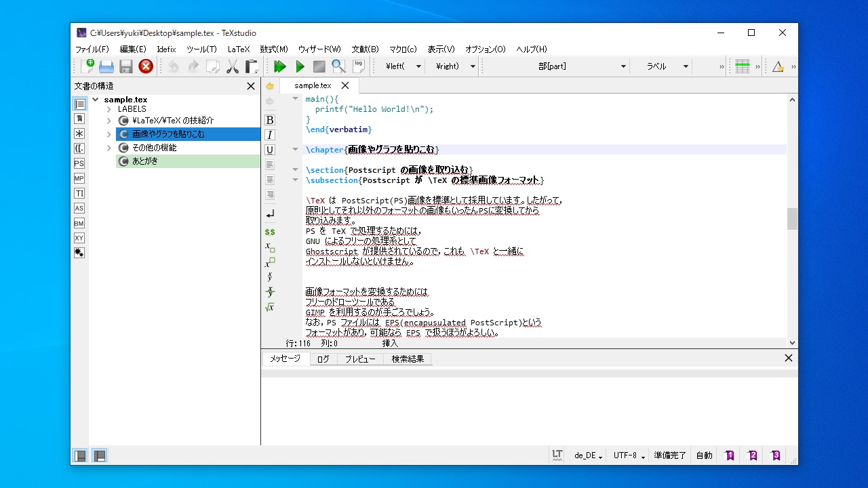The image size is (868, 488).
Task: Fold the \chapter line in the editor gutter
Action: click(295, 150)
